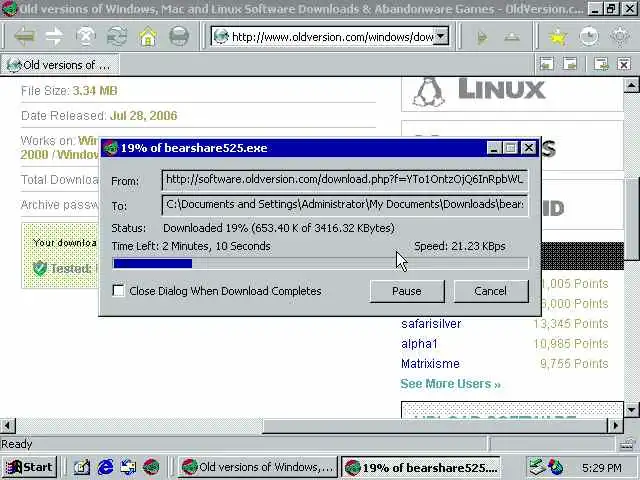Image resolution: width=640 pixels, height=480 pixels.
Task: Click the URL address field
Action: pos(330,37)
